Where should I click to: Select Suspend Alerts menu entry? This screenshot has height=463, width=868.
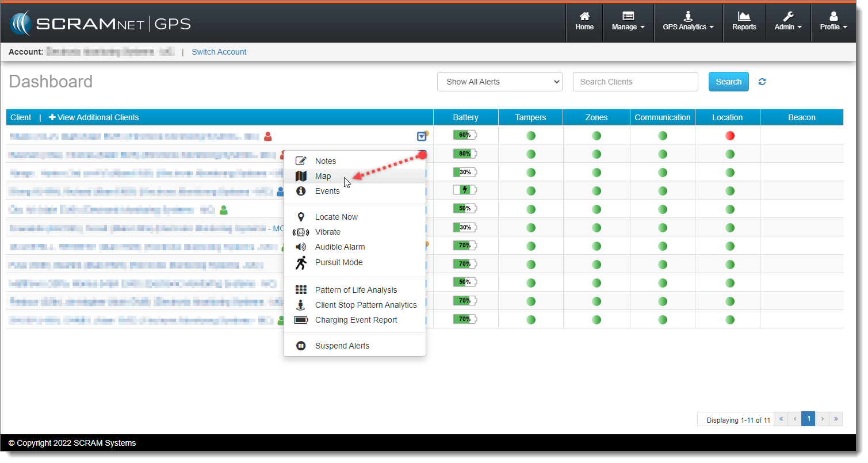pos(342,346)
